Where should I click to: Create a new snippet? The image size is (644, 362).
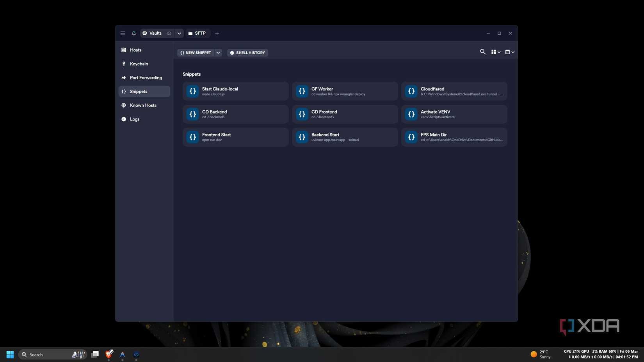196,52
